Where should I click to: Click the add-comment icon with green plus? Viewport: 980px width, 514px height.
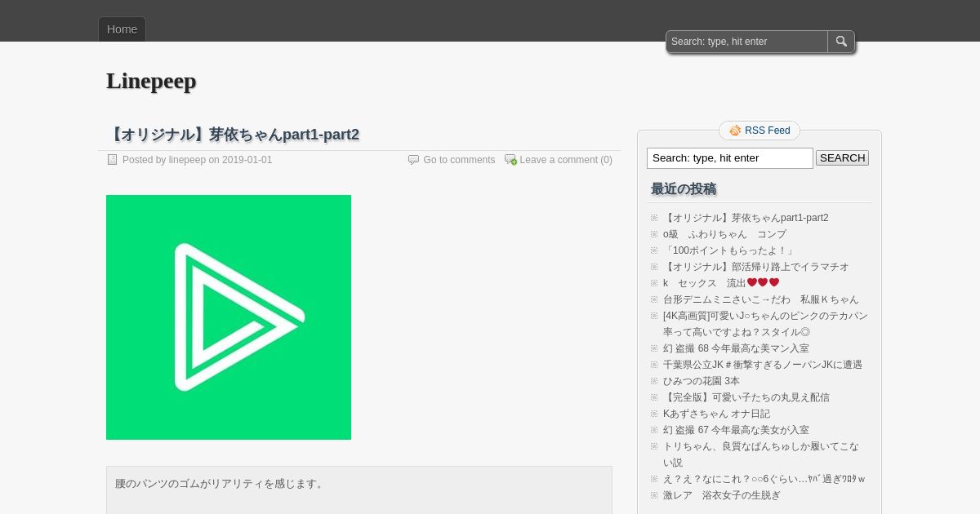click(x=510, y=160)
